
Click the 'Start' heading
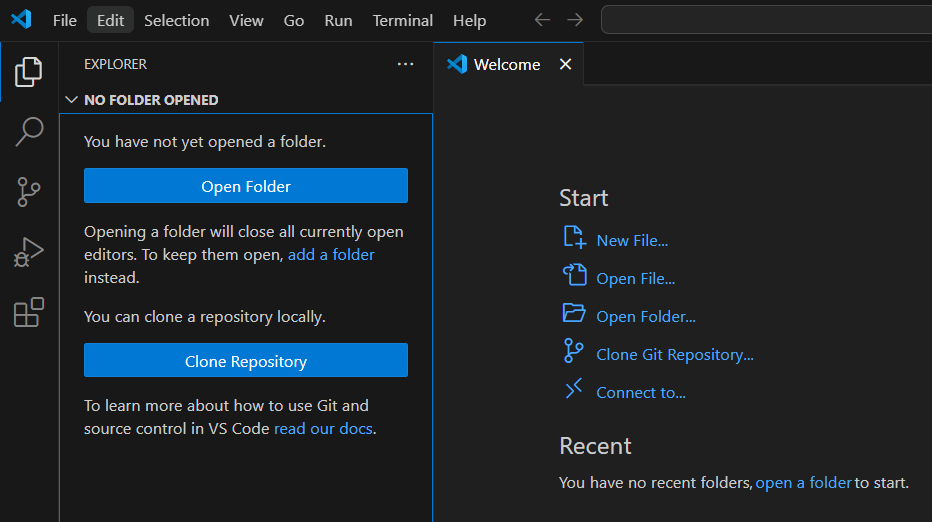click(x=584, y=198)
